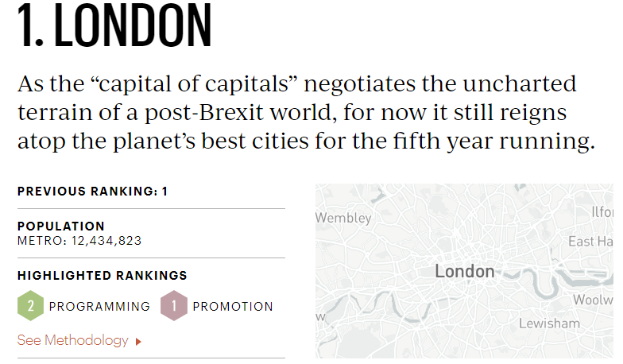Click the green hexagon badge numbered 2
This screenshot has width=623, height=364.
click(x=30, y=306)
